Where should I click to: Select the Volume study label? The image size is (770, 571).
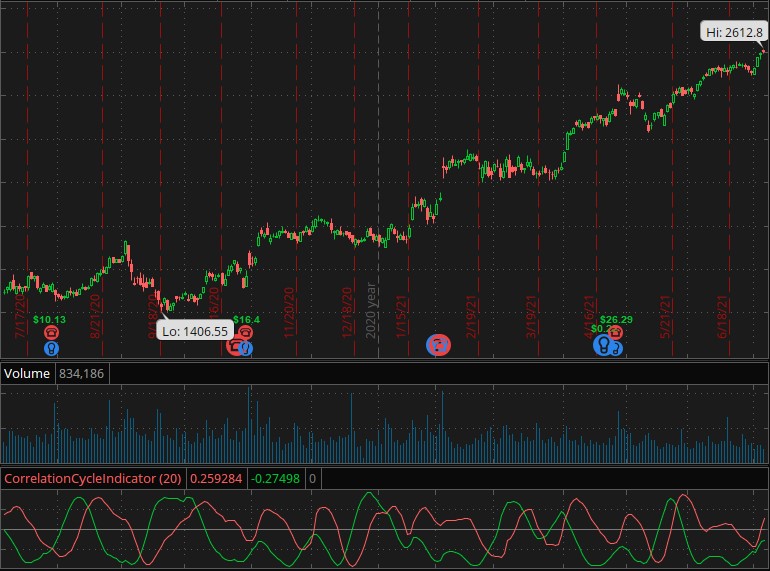coord(27,374)
